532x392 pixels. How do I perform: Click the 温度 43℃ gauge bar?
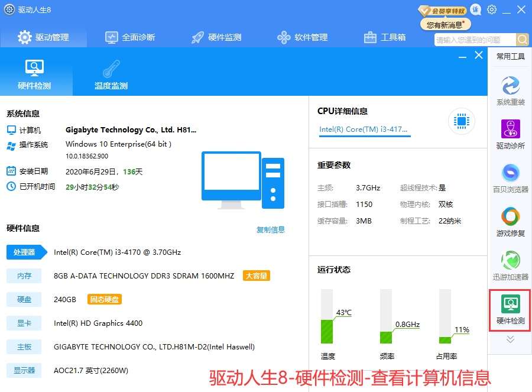(327, 316)
